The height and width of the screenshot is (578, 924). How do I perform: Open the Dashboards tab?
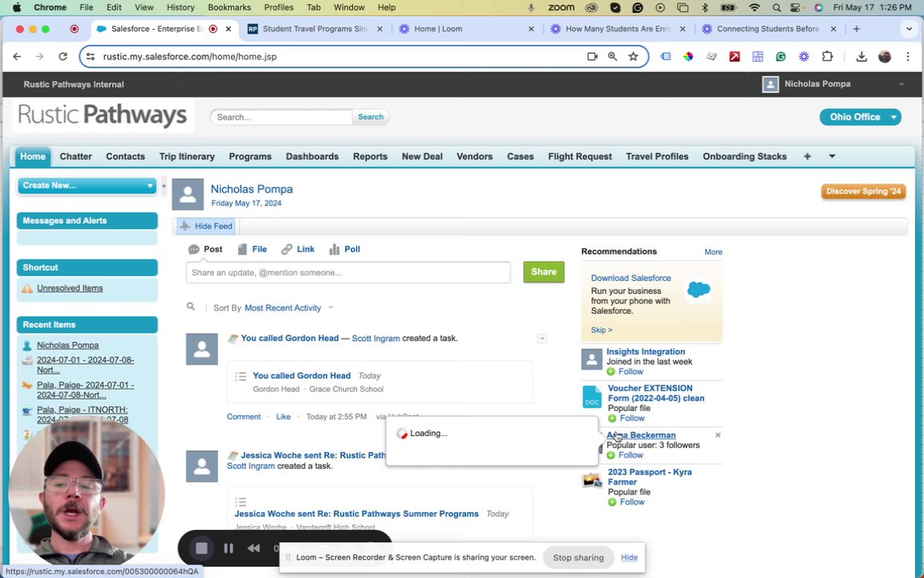312,157
